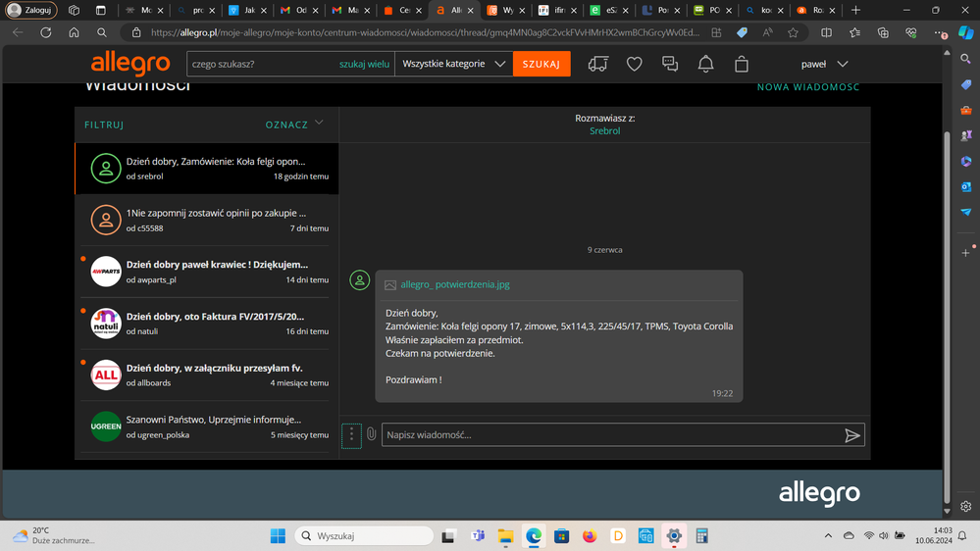
Task: Open browser settings and more menu
Action: pyautogui.click(x=940, y=32)
